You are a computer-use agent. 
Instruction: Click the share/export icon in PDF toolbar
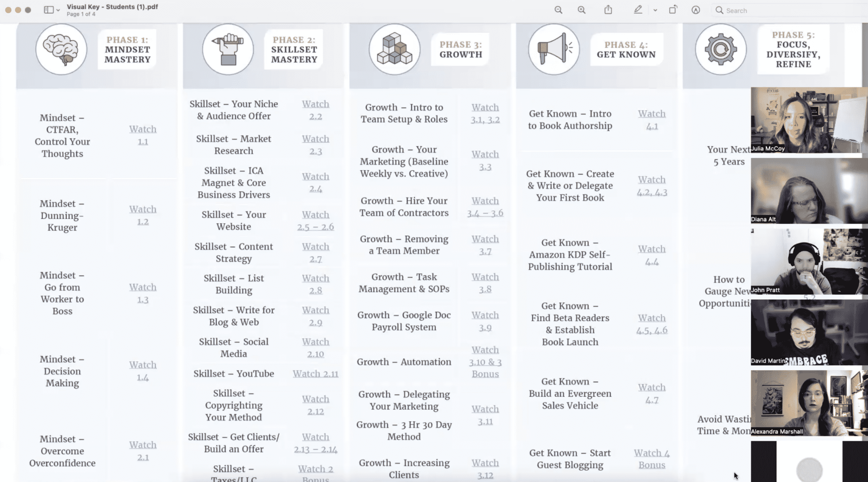608,10
